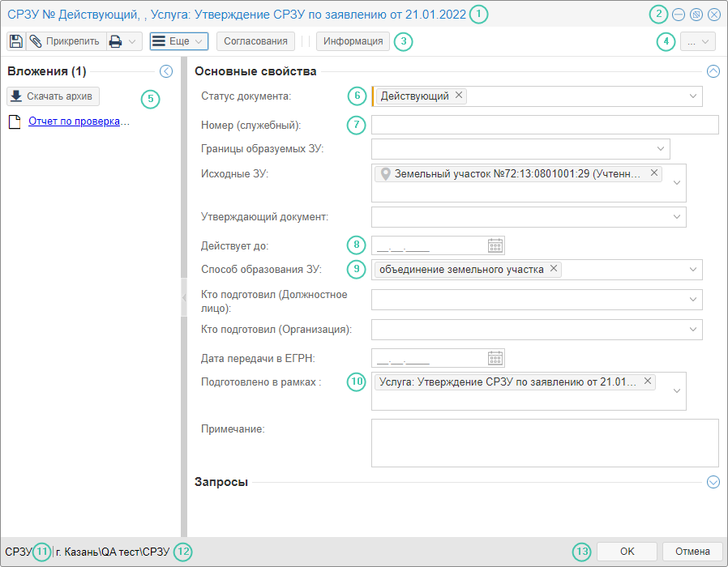Expand the Запросы section
Screen dimensions: 728x567
click(x=713, y=482)
